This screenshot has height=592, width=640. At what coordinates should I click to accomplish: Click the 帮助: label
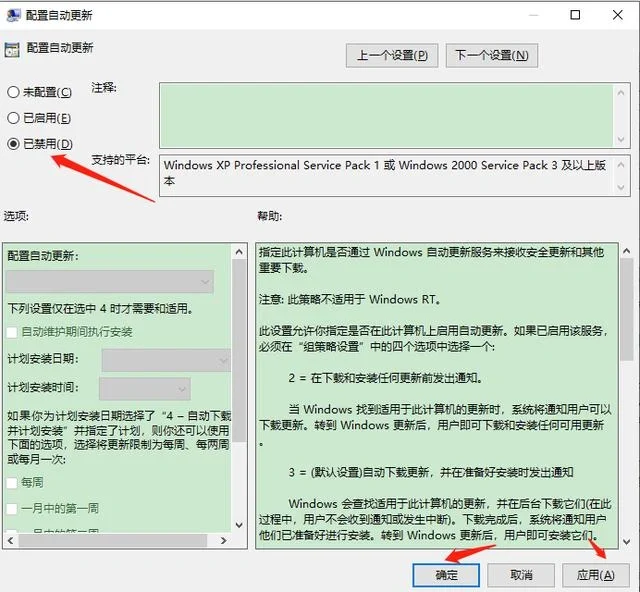point(269,216)
